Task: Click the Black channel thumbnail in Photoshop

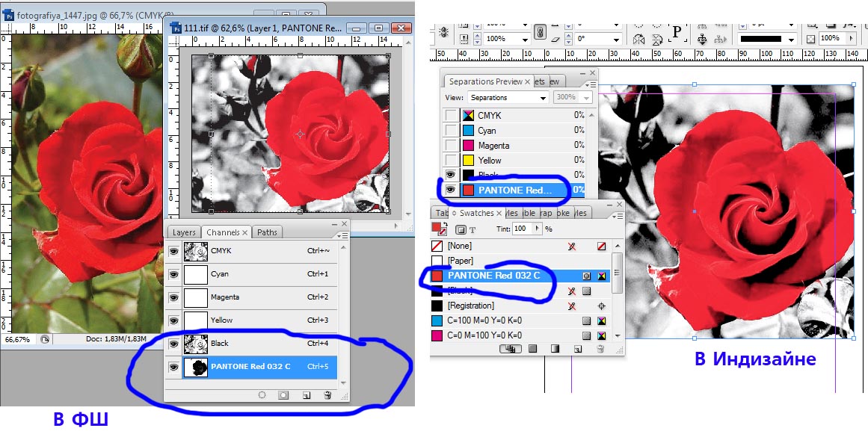Action: [195, 344]
